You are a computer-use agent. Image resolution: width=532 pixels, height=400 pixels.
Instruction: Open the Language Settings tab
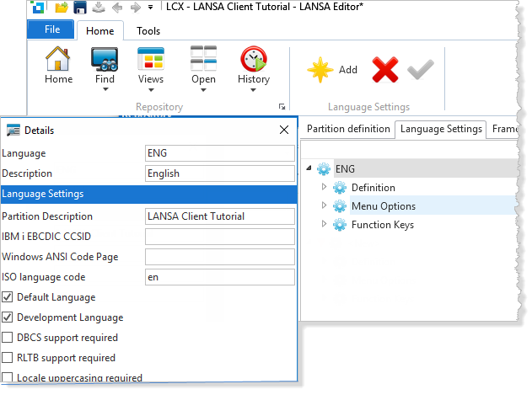[441, 129]
